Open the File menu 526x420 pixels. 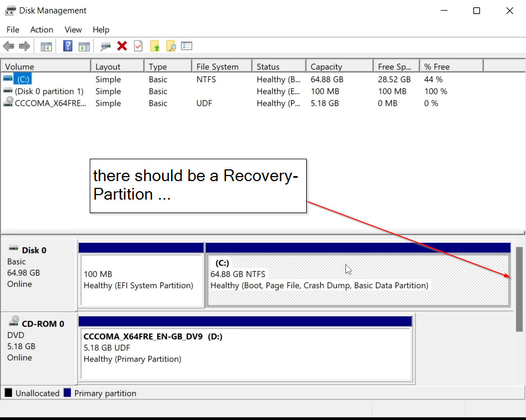click(12, 30)
